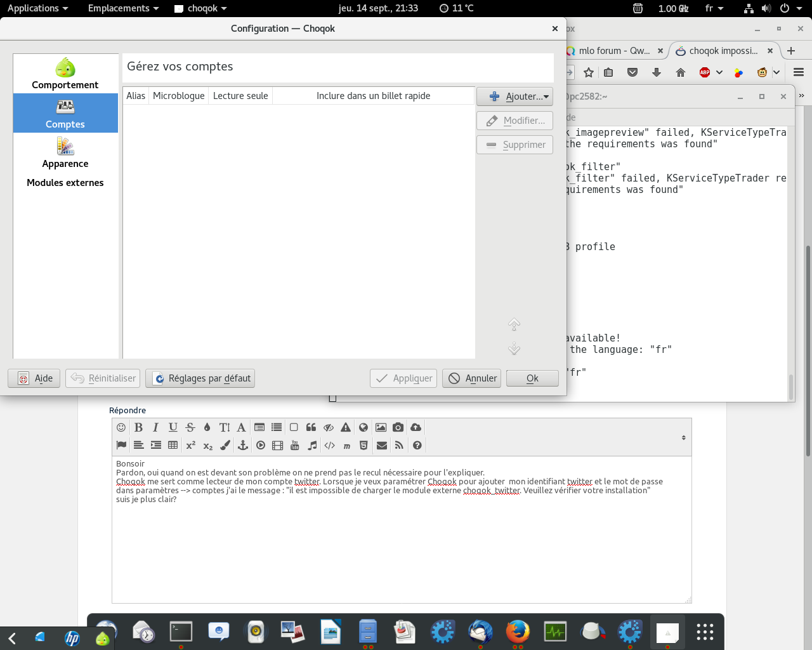Image resolution: width=812 pixels, height=650 pixels.
Task: Insert a YouTube video tag
Action: tap(294, 445)
